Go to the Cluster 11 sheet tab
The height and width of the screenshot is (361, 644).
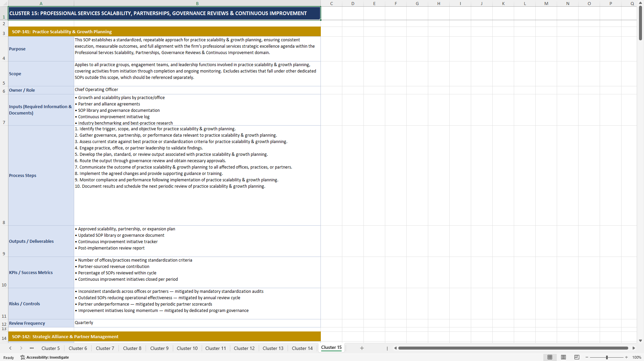click(x=216, y=348)
